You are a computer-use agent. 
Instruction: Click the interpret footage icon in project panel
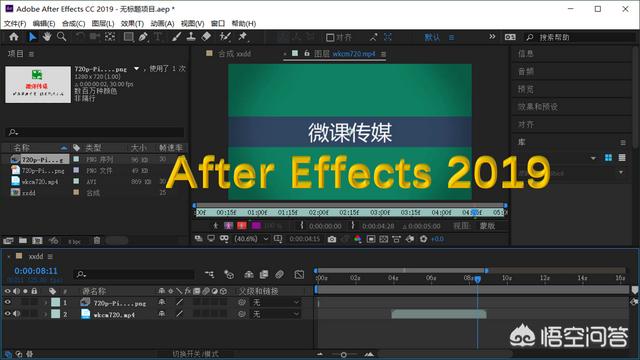point(8,241)
